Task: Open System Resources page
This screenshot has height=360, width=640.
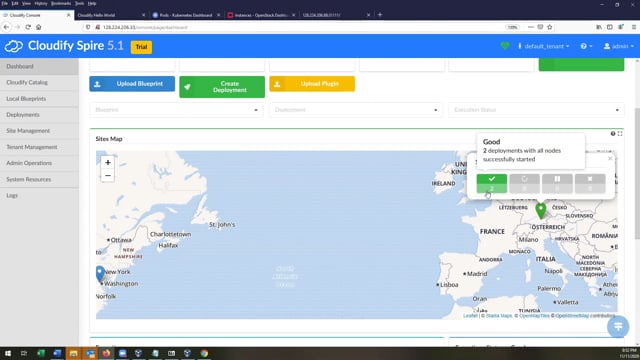Action: pos(39,179)
